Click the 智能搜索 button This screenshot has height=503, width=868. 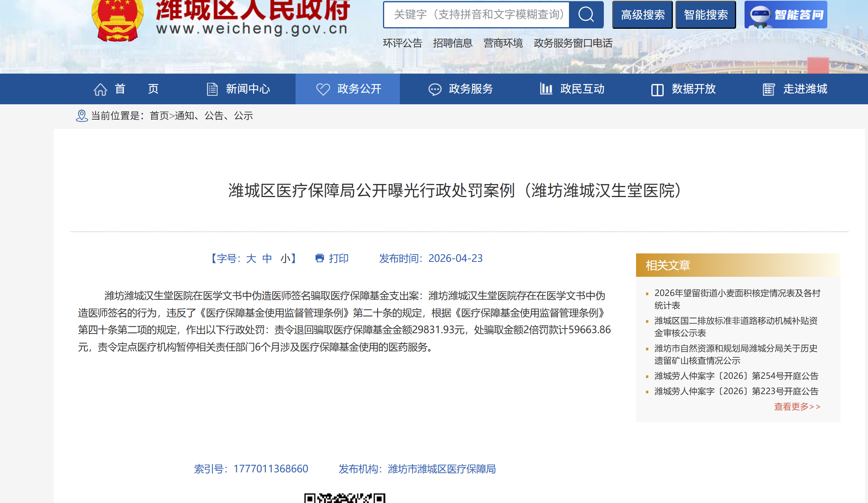pyautogui.click(x=705, y=15)
